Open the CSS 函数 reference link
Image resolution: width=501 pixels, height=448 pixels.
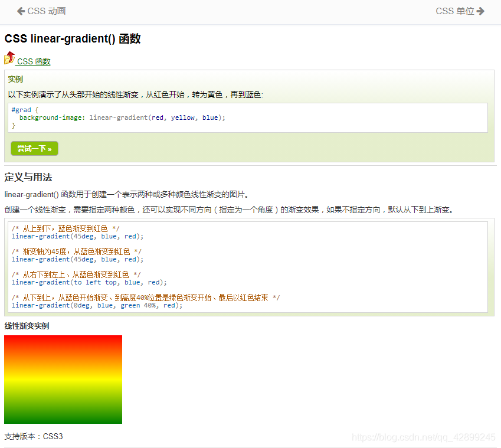click(34, 61)
